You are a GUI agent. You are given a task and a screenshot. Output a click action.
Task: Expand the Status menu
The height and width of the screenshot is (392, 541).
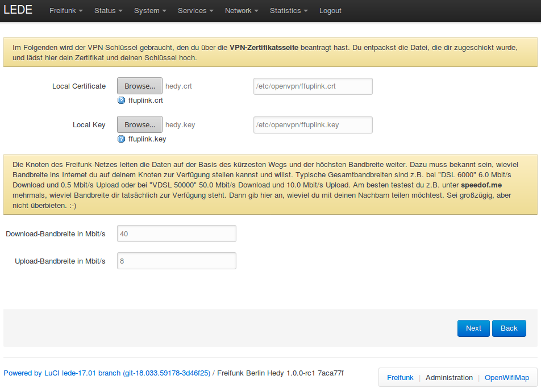pyautogui.click(x=108, y=11)
